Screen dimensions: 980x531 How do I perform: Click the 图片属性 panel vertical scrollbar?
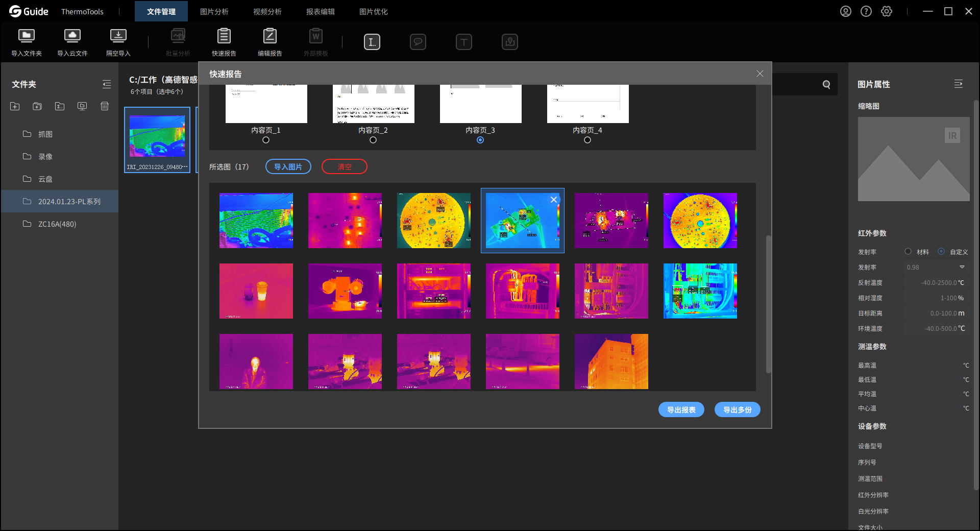[976, 295]
